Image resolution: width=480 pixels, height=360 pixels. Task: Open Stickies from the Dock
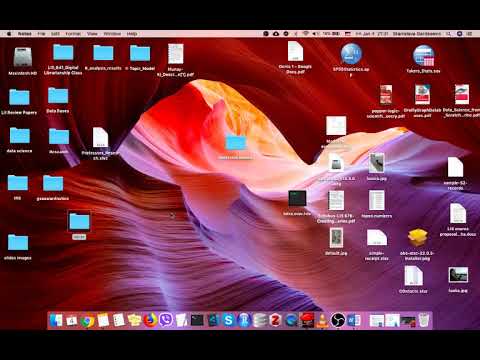point(134,320)
